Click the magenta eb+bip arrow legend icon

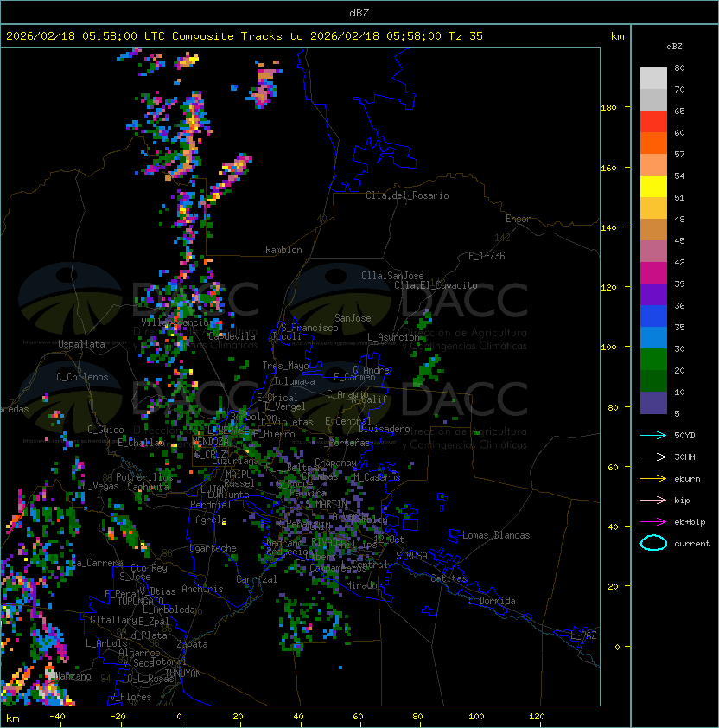pos(653,522)
